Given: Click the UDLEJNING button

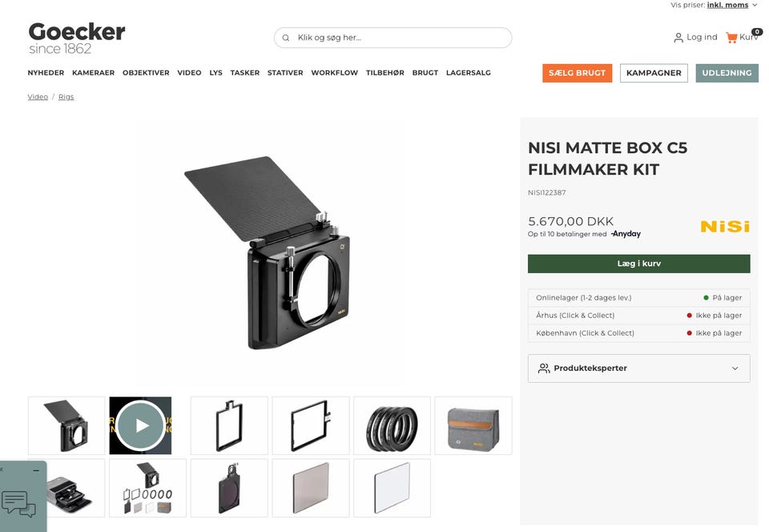Looking at the screenshot, I should click(x=727, y=73).
